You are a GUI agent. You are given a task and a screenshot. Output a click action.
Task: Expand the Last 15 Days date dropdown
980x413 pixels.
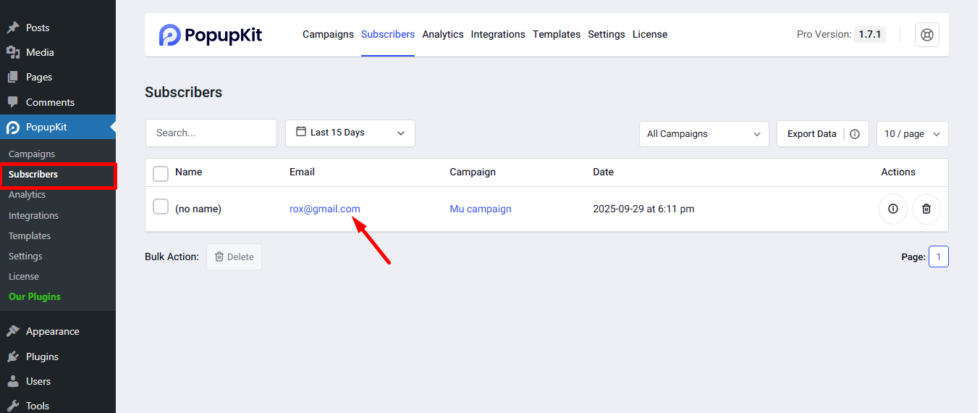[350, 133]
